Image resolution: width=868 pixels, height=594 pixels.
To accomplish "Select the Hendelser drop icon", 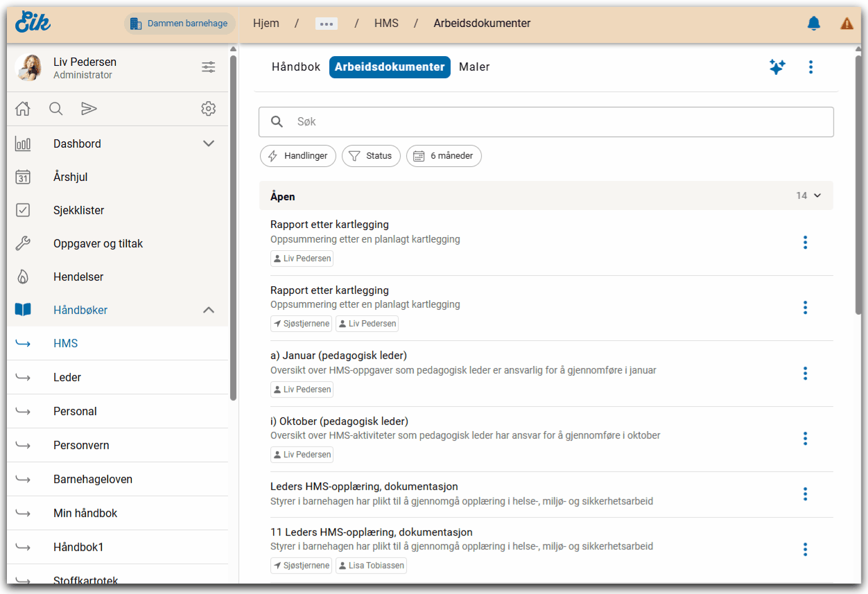I will [x=23, y=277].
